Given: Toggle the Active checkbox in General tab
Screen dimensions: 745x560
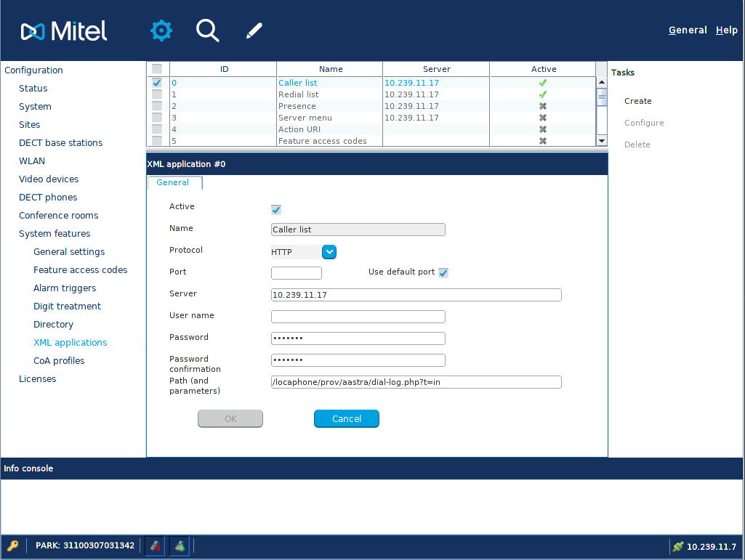Looking at the screenshot, I should click(276, 210).
